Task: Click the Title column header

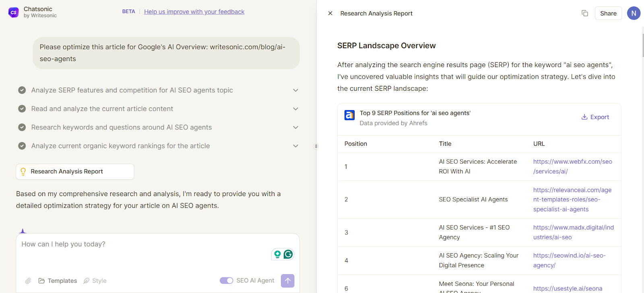Action: pyautogui.click(x=445, y=144)
